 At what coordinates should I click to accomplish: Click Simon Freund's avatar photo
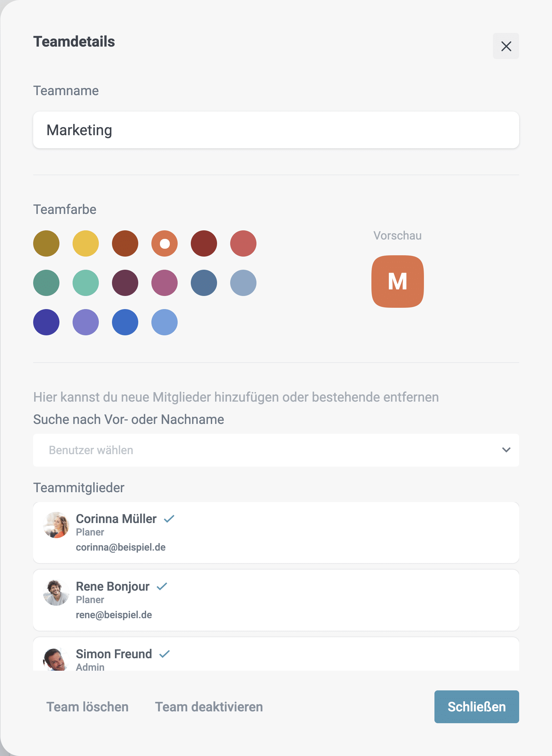56,659
